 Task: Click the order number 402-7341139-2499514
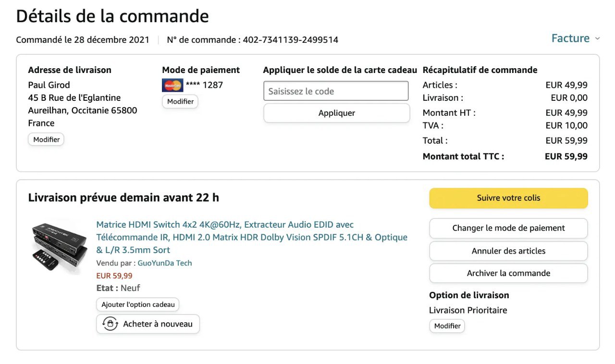290,40
